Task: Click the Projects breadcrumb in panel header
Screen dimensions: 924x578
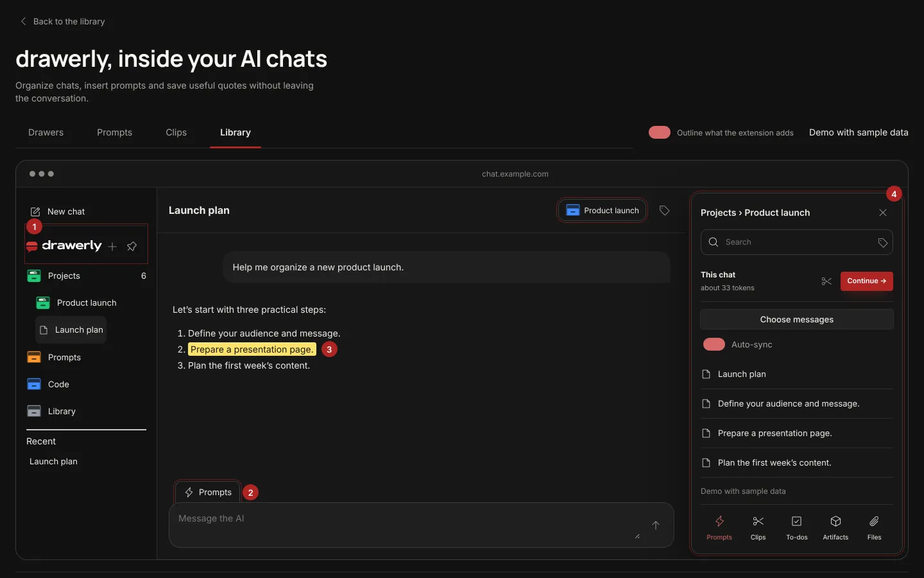Action: coord(718,213)
